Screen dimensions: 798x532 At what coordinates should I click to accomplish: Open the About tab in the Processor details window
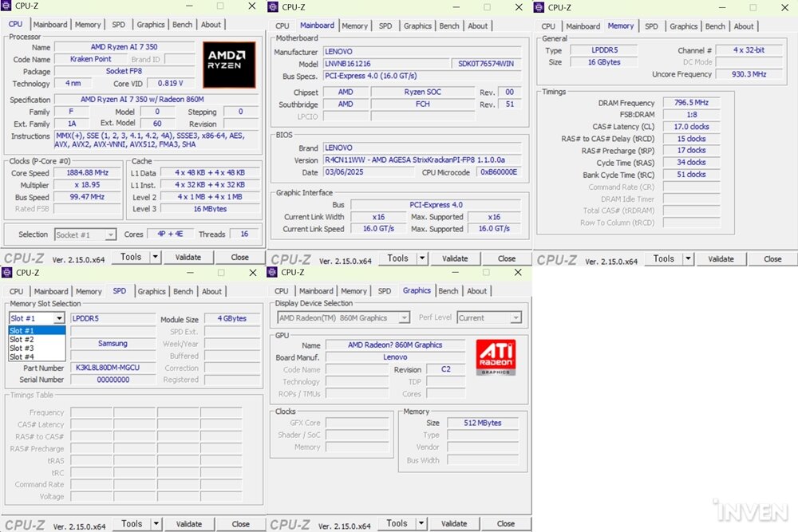(211, 25)
